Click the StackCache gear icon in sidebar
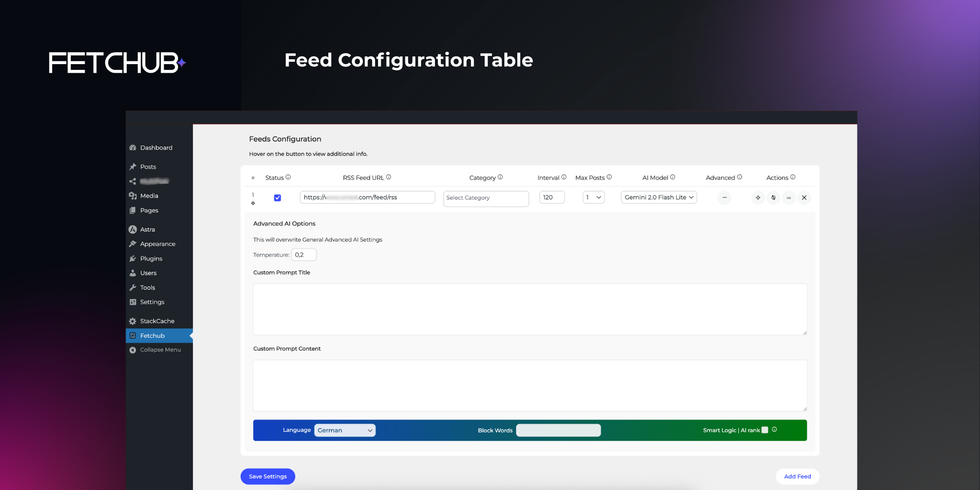 pyautogui.click(x=133, y=321)
